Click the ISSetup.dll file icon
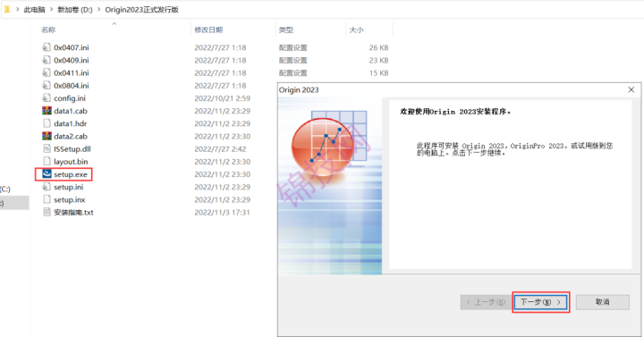 click(47, 148)
